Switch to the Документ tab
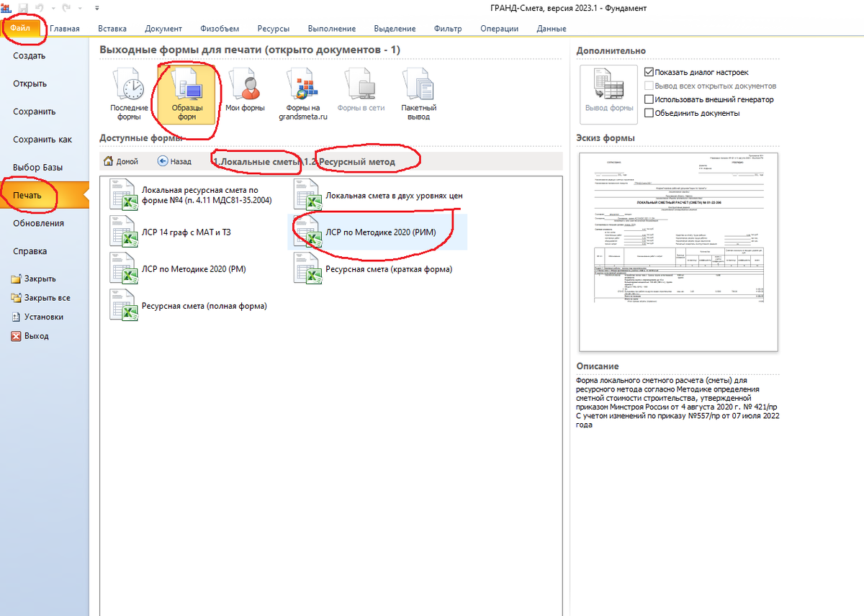Image resolution: width=864 pixels, height=616 pixels. click(163, 29)
